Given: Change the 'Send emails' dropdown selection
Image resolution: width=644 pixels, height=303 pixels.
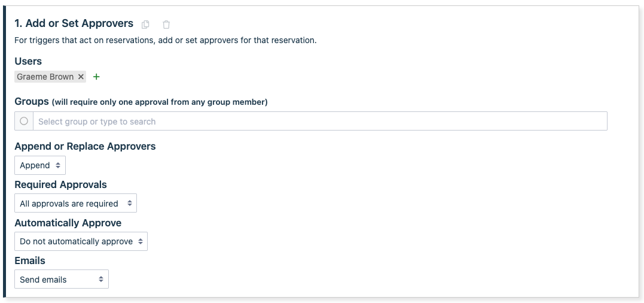Looking at the screenshot, I should pos(62,280).
